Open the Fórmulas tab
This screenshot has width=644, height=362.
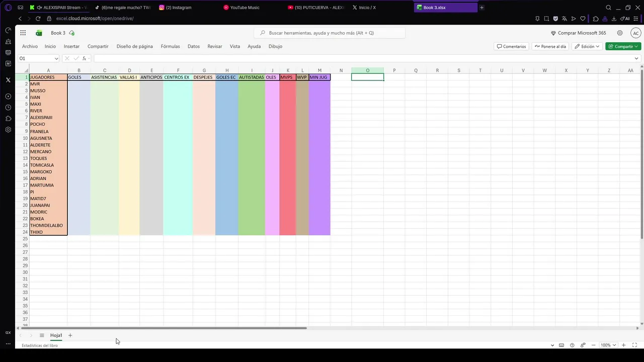[x=170, y=46]
